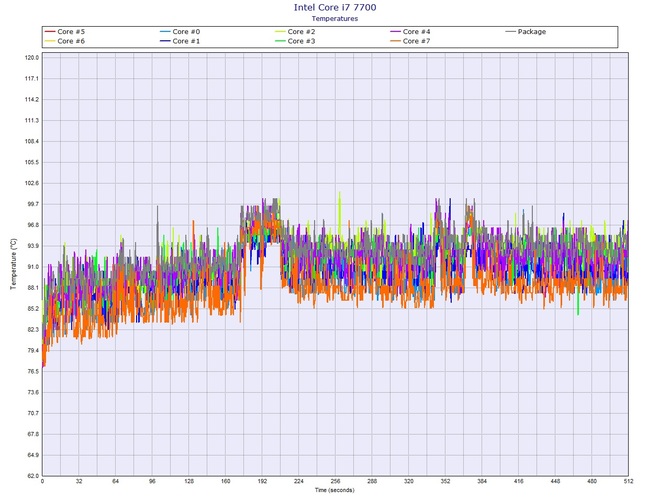
Task: Click the 62.0 y-axis value
Action: [32, 476]
